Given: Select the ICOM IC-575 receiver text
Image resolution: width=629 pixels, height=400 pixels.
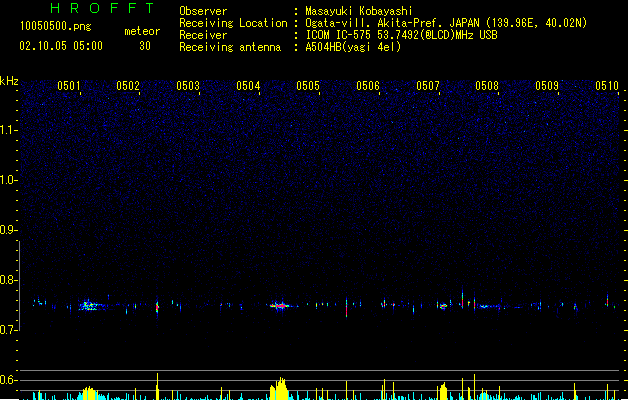Looking at the screenshot, I should coord(401,35).
